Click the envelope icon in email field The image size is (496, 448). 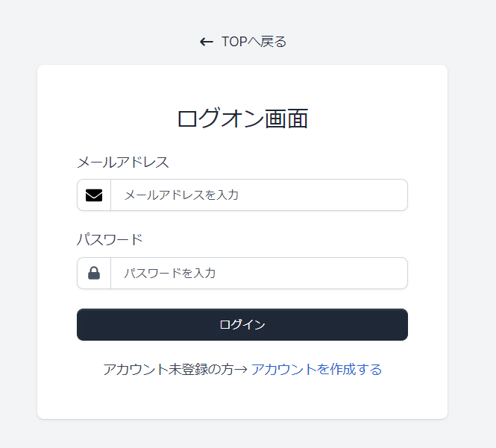coord(94,195)
